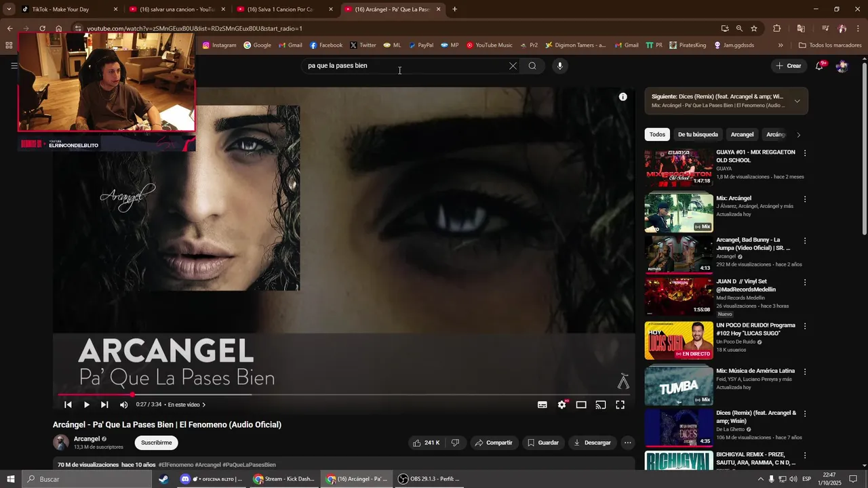
Task: Open the YouTube account avatar menu
Action: (x=842, y=66)
